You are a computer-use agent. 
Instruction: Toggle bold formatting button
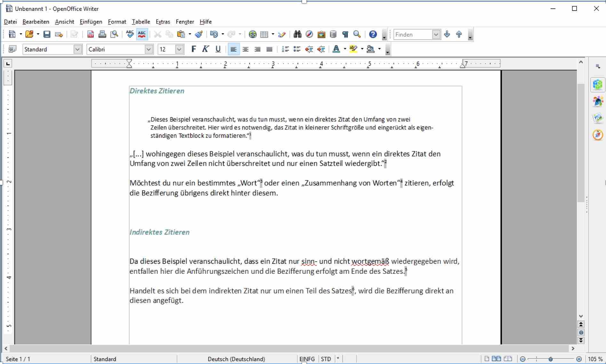tap(193, 49)
